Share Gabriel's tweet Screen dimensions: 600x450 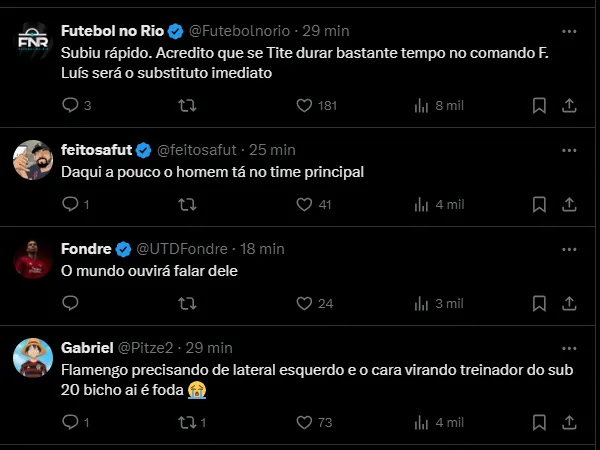click(x=569, y=422)
